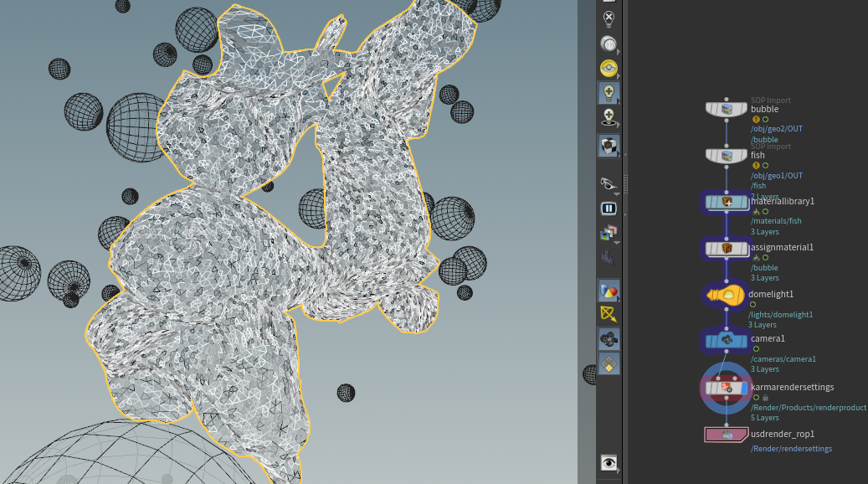Select the materiallibrary1 node icon
868x484 pixels.
pyautogui.click(x=727, y=202)
